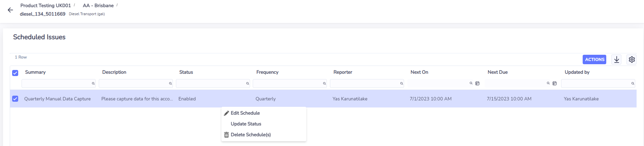Click search icon in Updated by filter
Viewport: 644px width, 146px height.
tap(633, 83)
